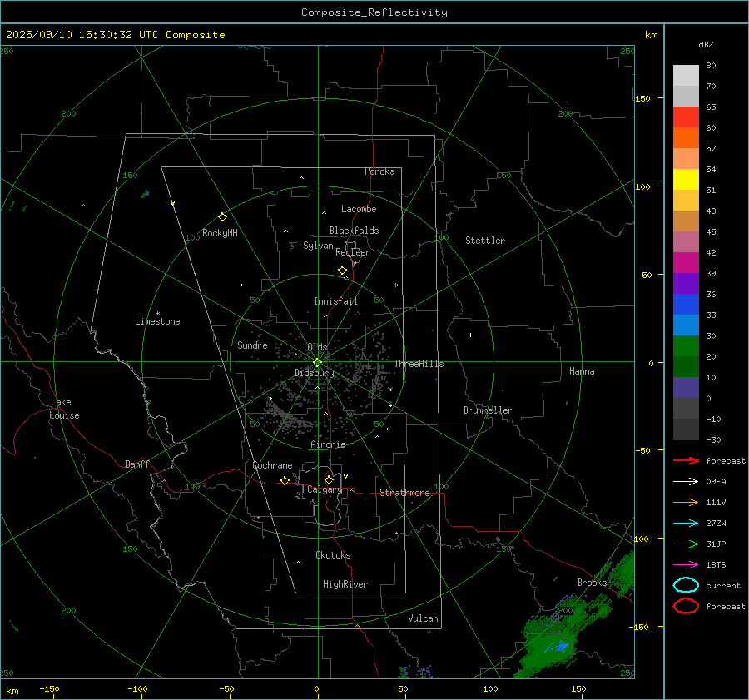Click the blue echo core near Brooks

[x=560, y=647]
